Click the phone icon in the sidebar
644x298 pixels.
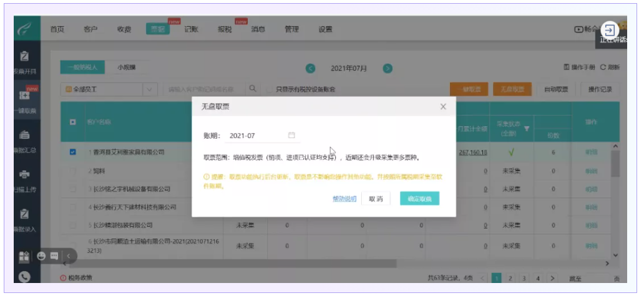25,279
